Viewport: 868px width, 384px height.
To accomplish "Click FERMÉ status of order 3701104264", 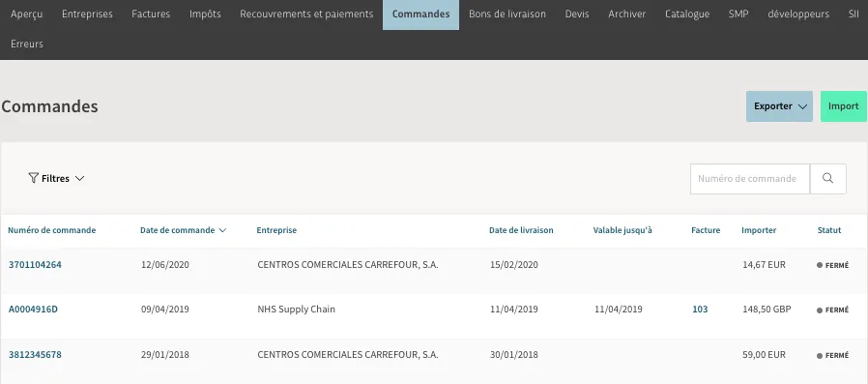I will [x=832, y=265].
